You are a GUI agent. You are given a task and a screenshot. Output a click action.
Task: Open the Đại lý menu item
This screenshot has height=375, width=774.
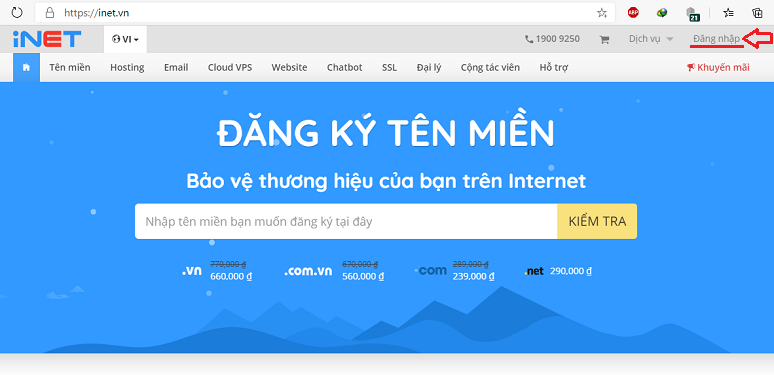click(428, 68)
